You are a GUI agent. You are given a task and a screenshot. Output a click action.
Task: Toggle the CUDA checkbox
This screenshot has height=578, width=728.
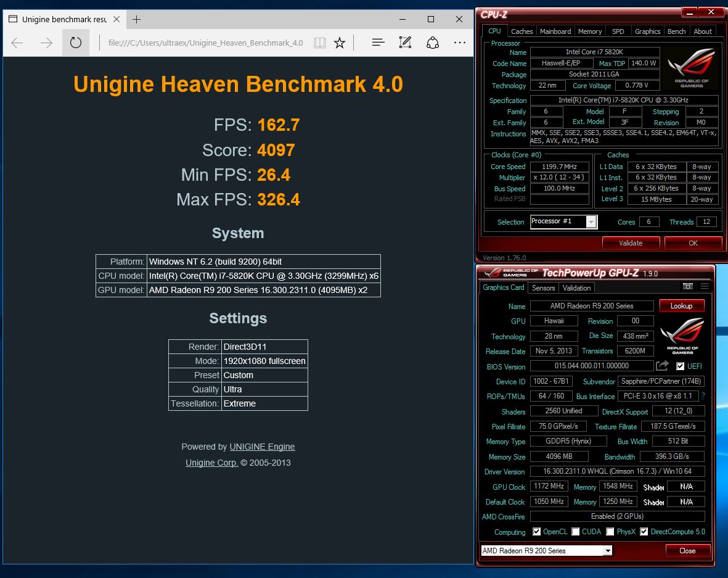(576, 532)
